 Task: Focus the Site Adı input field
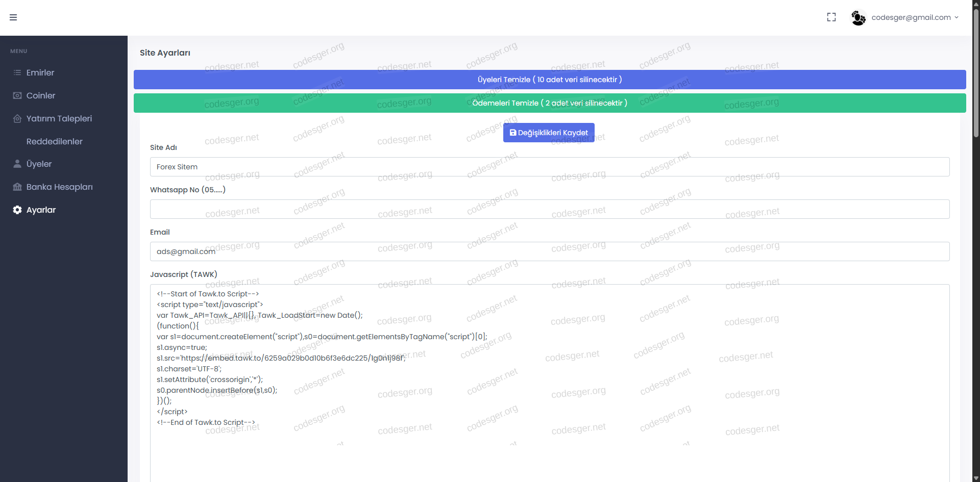click(x=549, y=167)
